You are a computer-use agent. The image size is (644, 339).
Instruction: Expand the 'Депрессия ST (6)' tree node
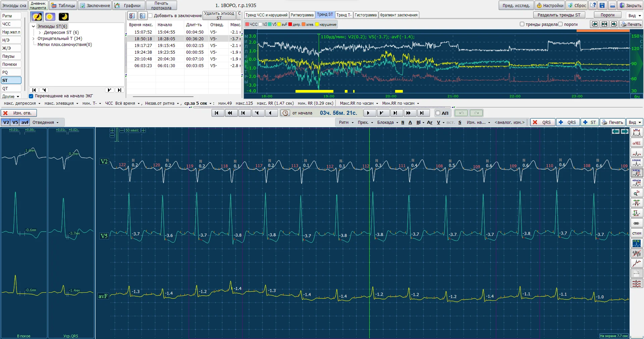pyautogui.click(x=40, y=33)
